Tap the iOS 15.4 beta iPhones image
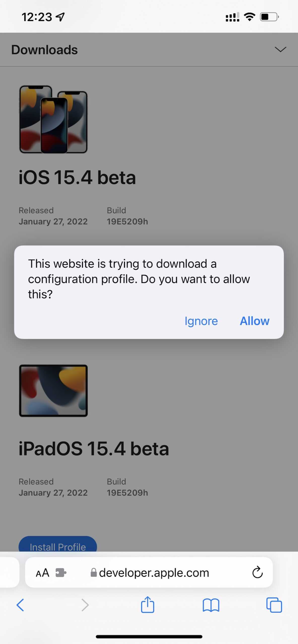The image size is (298, 644). tap(53, 119)
